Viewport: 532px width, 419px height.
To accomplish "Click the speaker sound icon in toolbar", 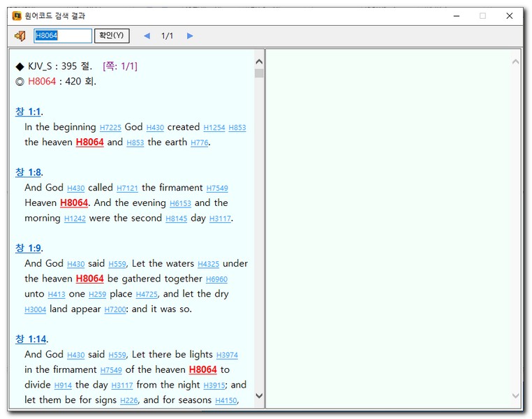I will tap(20, 36).
